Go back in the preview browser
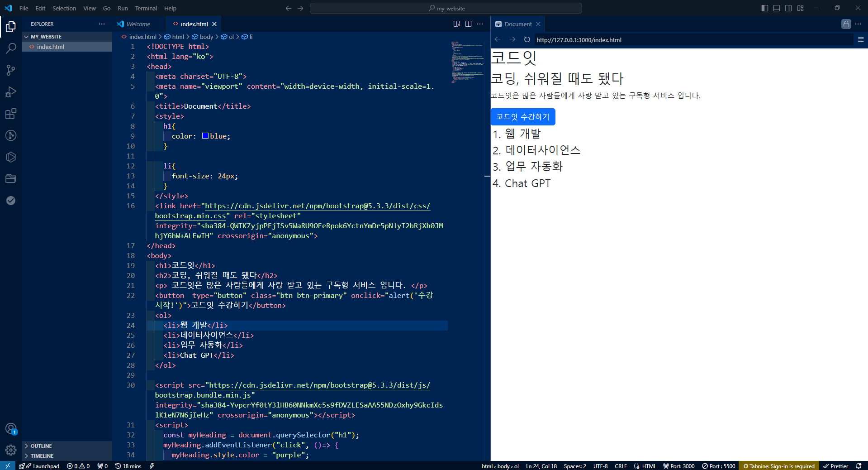 tap(498, 39)
